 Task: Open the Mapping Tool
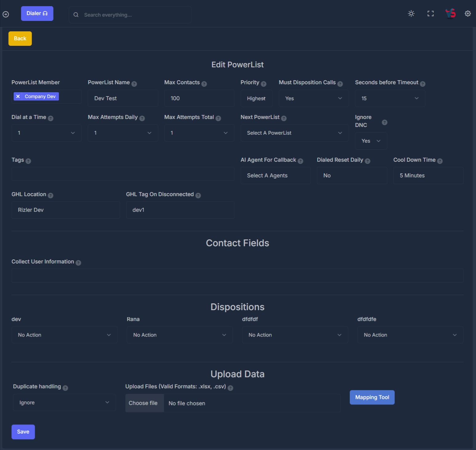372,397
